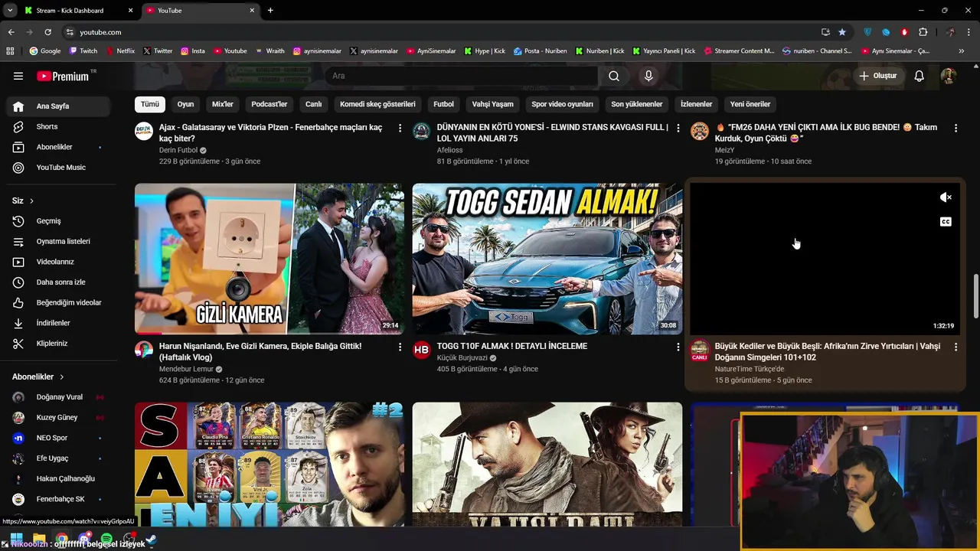This screenshot has width=980, height=551.
Task: Open the NatureTime Türkçe'de channel link
Action: [x=750, y=369]
